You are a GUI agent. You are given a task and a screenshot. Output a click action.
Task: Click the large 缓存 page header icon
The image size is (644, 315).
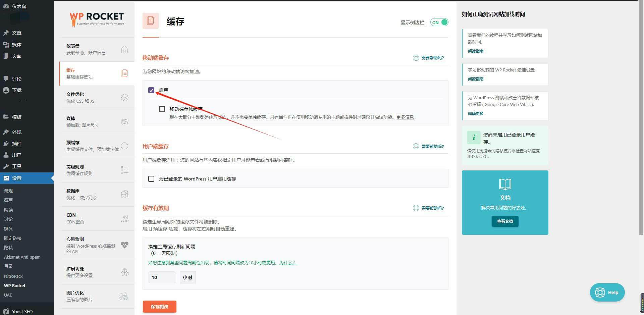(x=151, y=21)
